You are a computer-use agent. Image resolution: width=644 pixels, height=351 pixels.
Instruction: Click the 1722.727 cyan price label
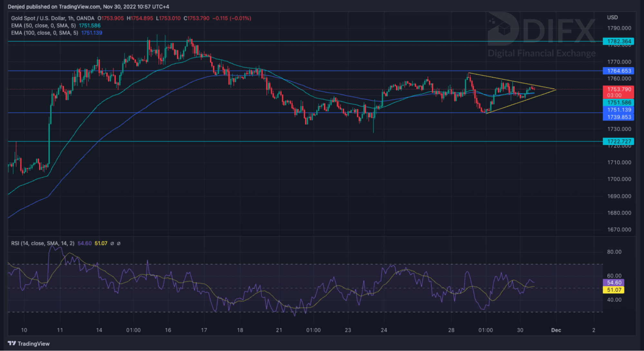619,141
